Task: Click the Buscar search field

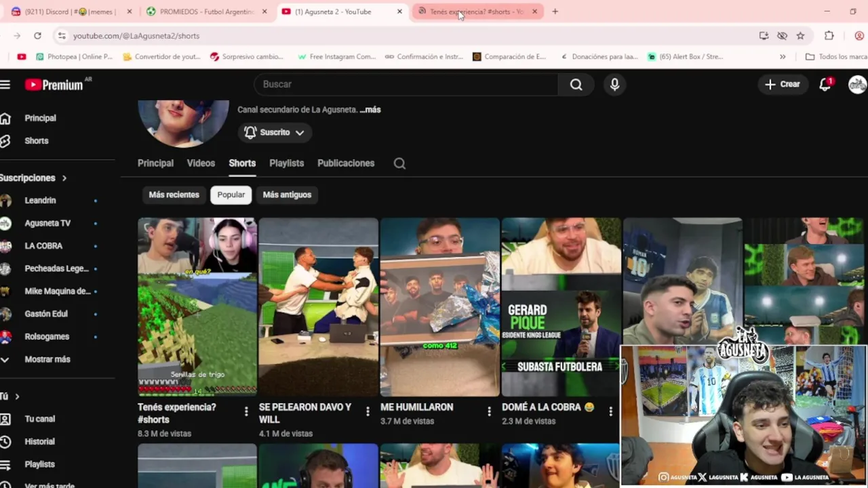Action: click(x=406, y=84)
